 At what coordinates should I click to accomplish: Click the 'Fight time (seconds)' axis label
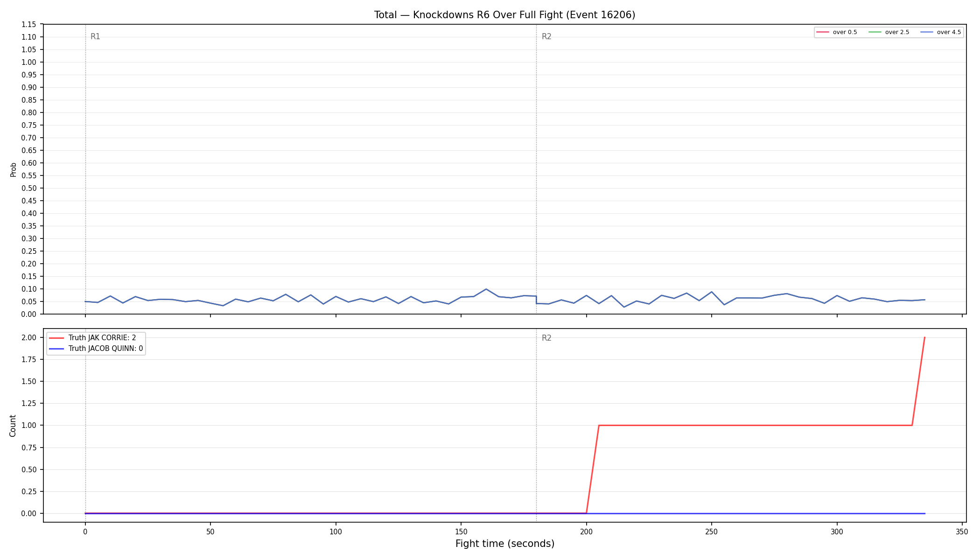(x=505, y=544)
